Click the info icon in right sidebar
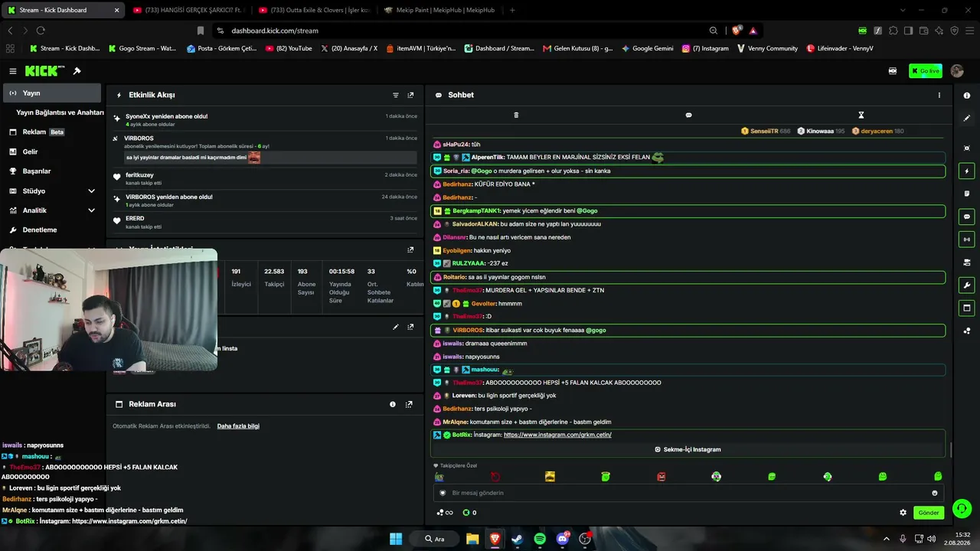 (967, 95)
